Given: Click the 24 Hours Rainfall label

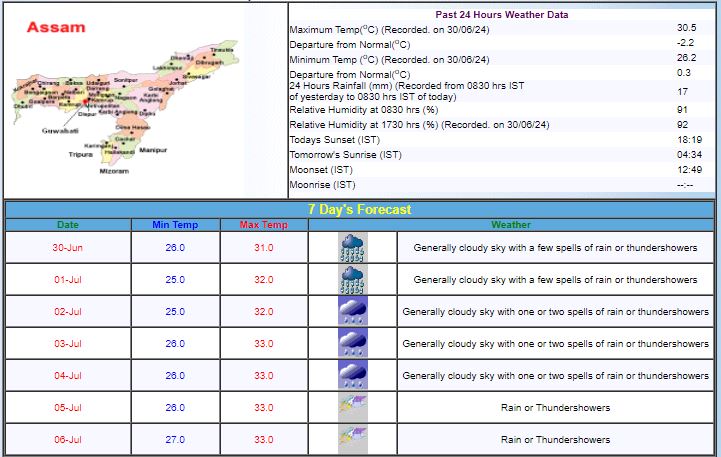Looking at the screenshot, I should tap(406, 91).
